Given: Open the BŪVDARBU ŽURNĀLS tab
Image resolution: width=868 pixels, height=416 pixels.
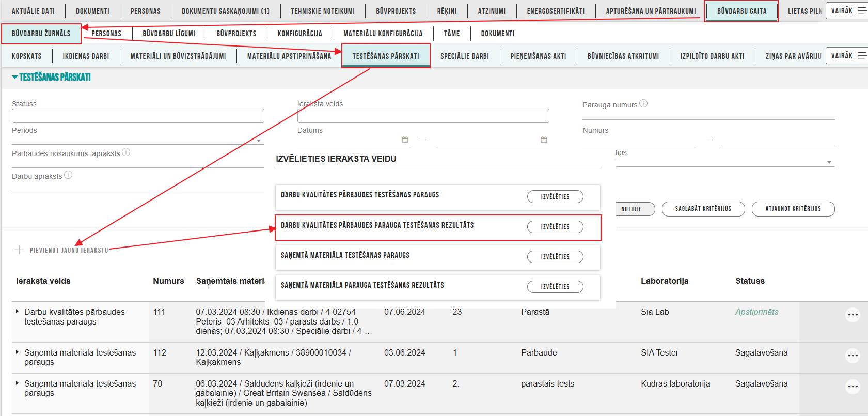Looking at the screenshot, I should [41, 34].
